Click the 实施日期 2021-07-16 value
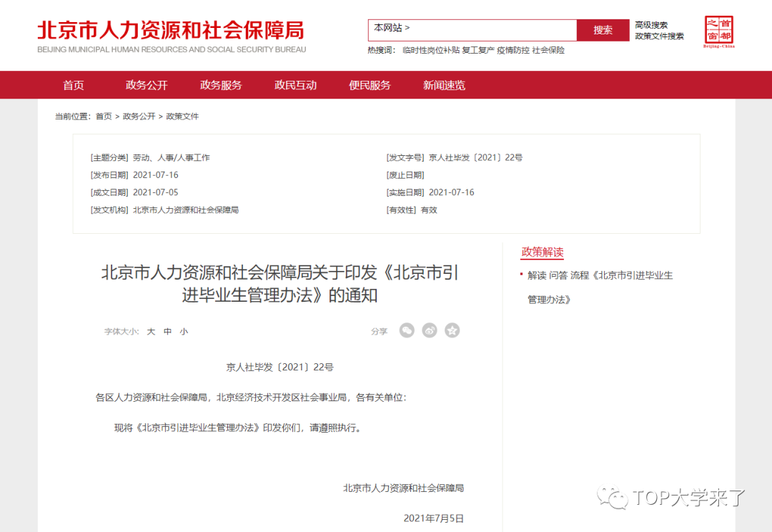 click(x=452, y=192)
